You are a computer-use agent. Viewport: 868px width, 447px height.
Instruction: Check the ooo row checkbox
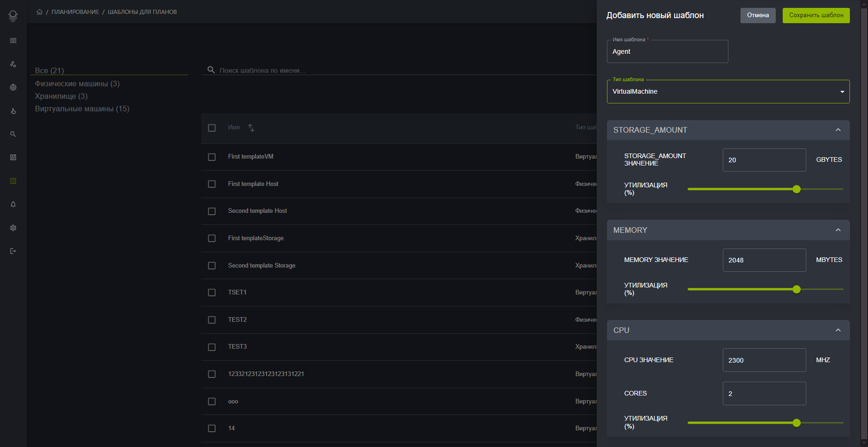[x=212, y=402]
